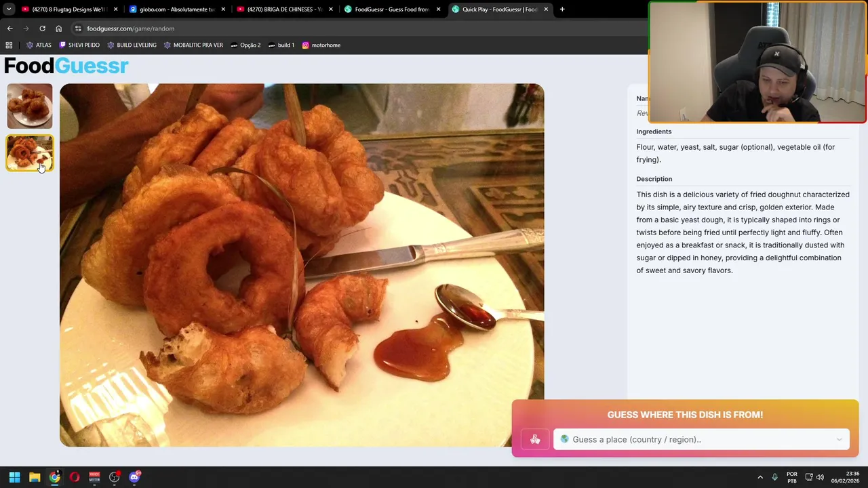Open the Opção 2 bookmark
This screenshot has height=488, width=868.
245,45
